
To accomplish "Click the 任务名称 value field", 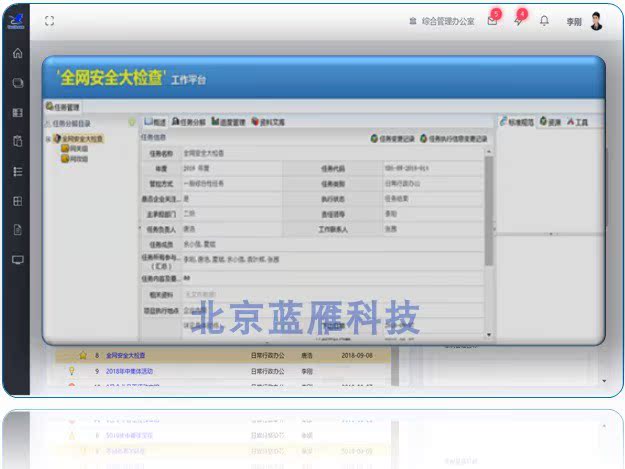I will [x=332, y=153].
